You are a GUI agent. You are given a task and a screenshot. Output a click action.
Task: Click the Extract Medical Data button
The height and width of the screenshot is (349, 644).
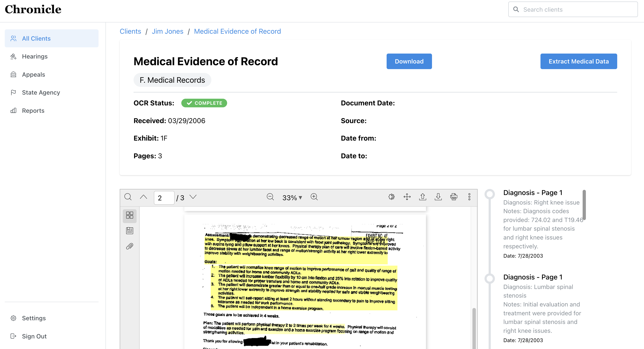pyautogui.click(x=579, y=61)
